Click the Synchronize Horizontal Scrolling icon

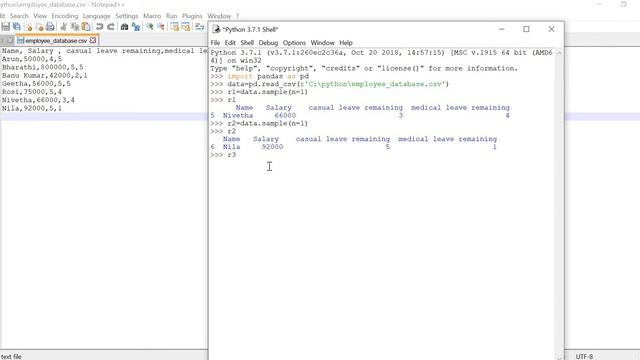tap(186, 27)
